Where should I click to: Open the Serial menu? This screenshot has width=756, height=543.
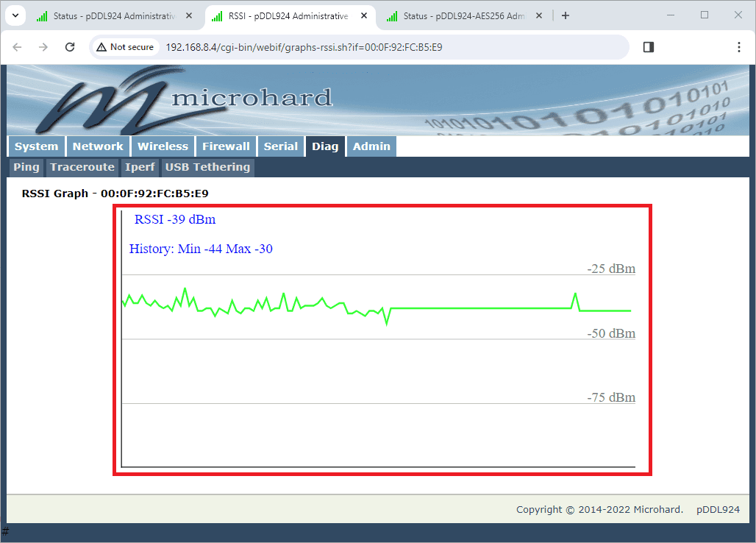[280, 146]
